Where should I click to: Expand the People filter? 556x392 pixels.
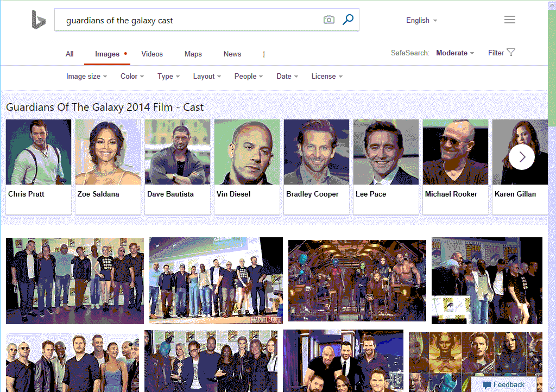coord(248,76)
